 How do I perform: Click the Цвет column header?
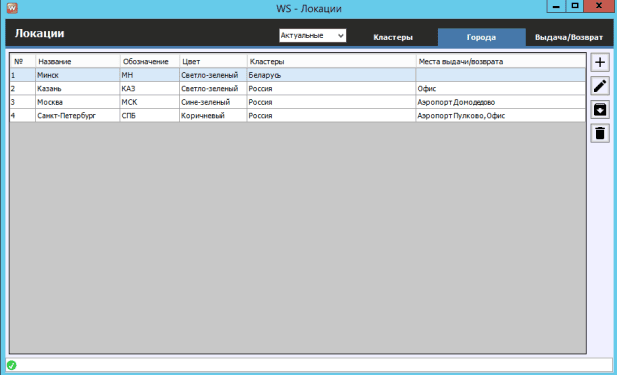point(213,61)
